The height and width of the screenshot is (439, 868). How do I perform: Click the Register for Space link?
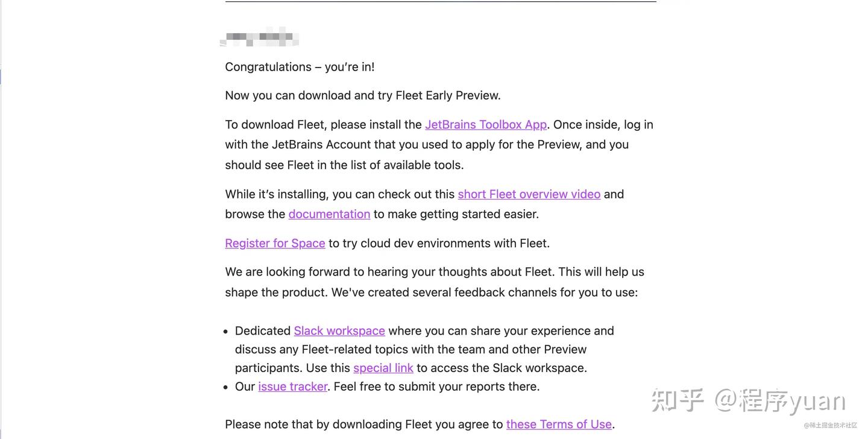(275, 243)
